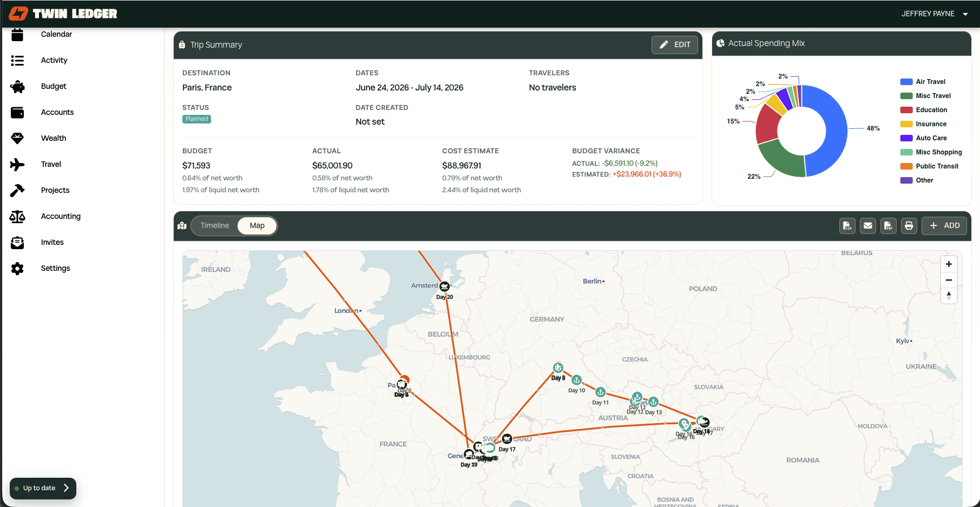Go to Calendar page
The height and width of the screenshot is (507, 980).
coord(56,35)
